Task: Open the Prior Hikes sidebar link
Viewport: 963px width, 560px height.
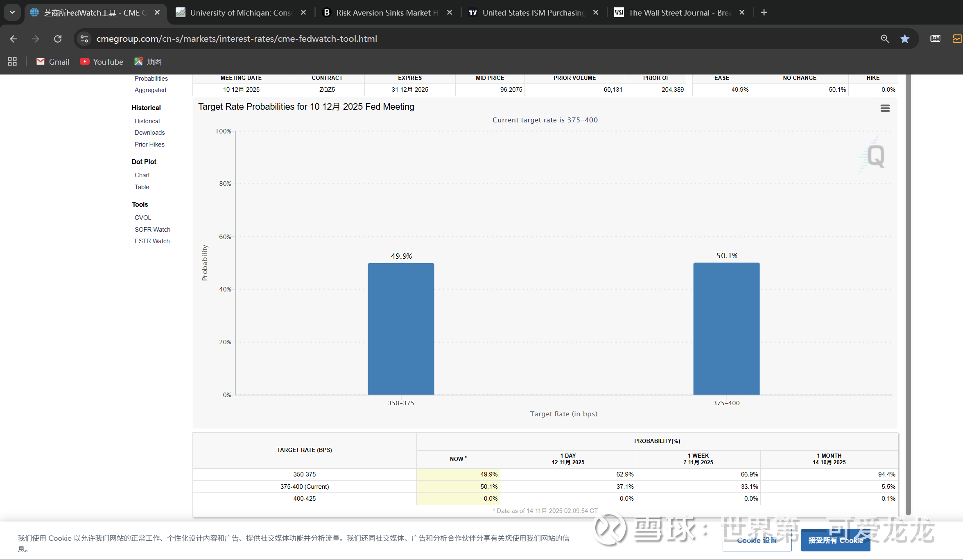Action: tap(149, 145)
